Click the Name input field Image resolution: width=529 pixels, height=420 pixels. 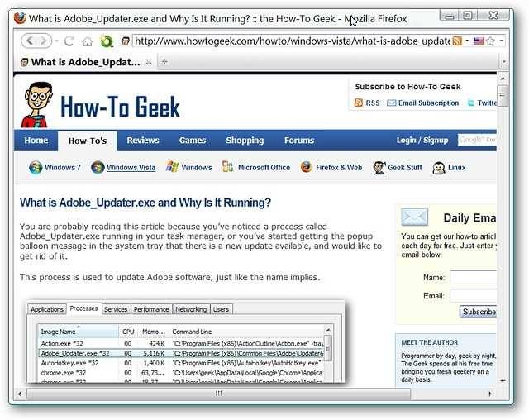473,277
